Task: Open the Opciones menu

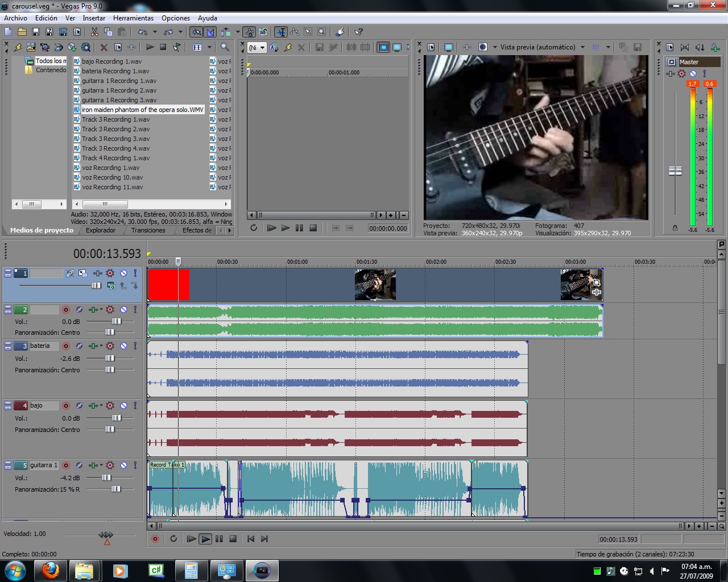Action: click(x=176, y=18)
